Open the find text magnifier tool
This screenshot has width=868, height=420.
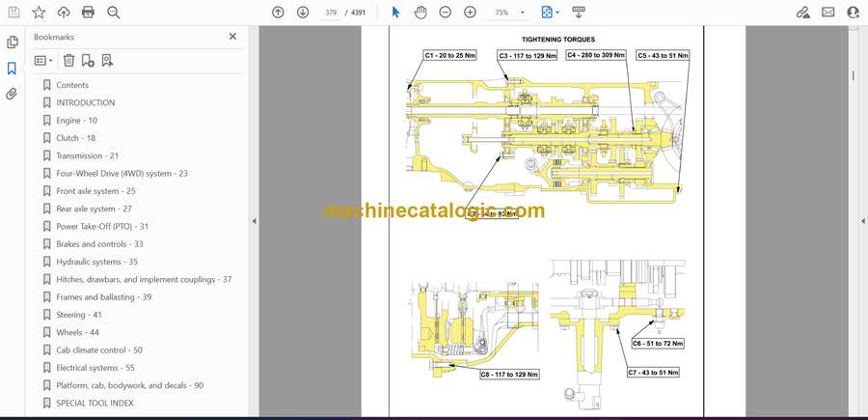coord(114,13)
